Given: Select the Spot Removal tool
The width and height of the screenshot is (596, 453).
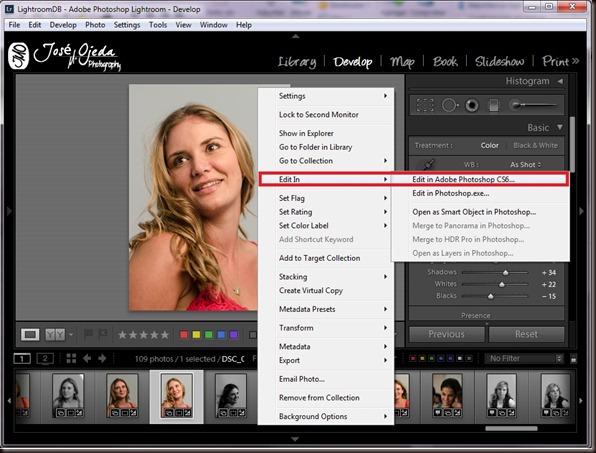Looking at the screenshot, I should [x=450, y=105].
